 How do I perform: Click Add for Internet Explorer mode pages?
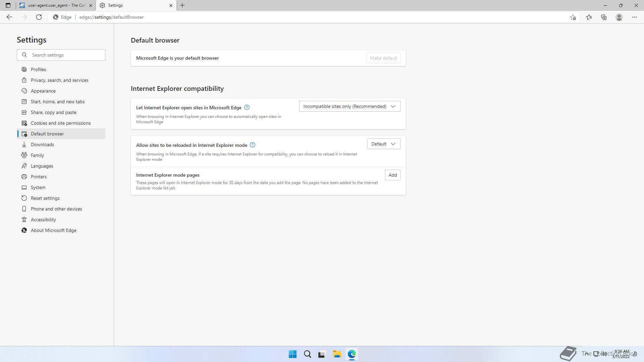(392, 175)
